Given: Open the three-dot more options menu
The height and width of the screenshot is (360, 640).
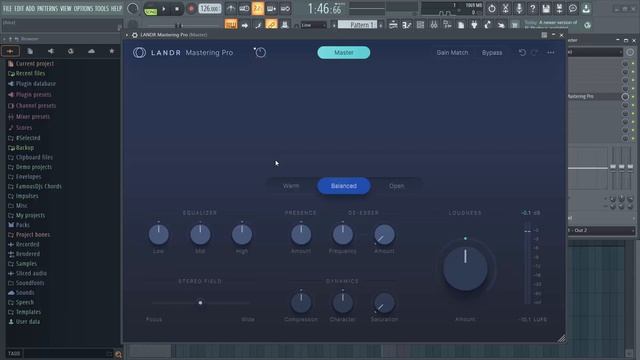Looking at the screenshot, I should (x=551, y=53).
